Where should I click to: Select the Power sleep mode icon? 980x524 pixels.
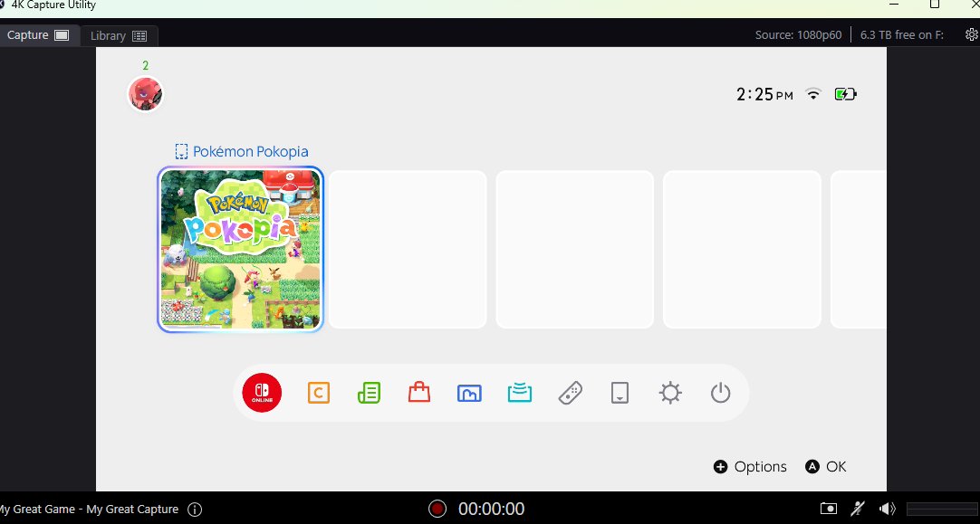(x=720, y=393)
